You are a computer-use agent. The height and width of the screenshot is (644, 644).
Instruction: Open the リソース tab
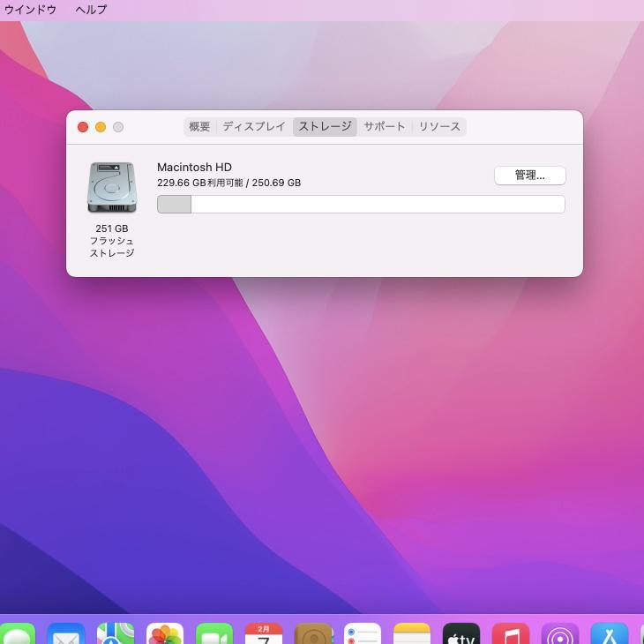[439, 126]
